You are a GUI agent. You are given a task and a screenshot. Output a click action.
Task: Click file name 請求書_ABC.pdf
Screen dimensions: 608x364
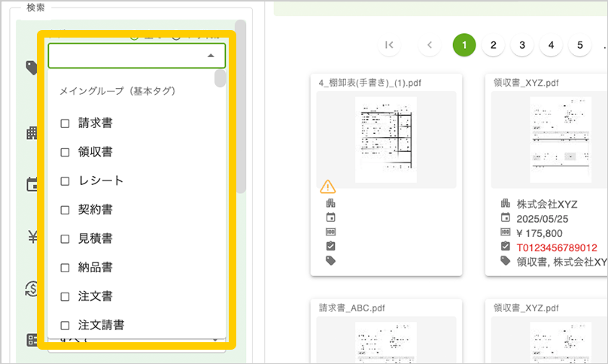tap(351, 308)
